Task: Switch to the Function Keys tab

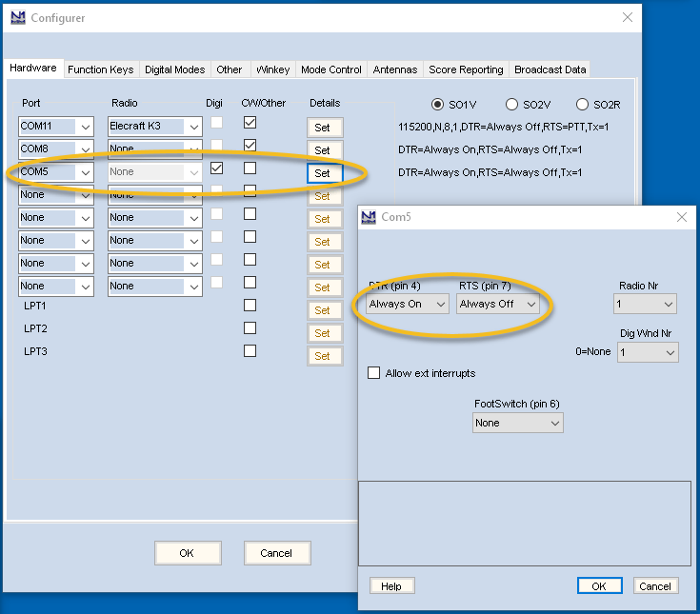Action: click(x=100, y=69)
